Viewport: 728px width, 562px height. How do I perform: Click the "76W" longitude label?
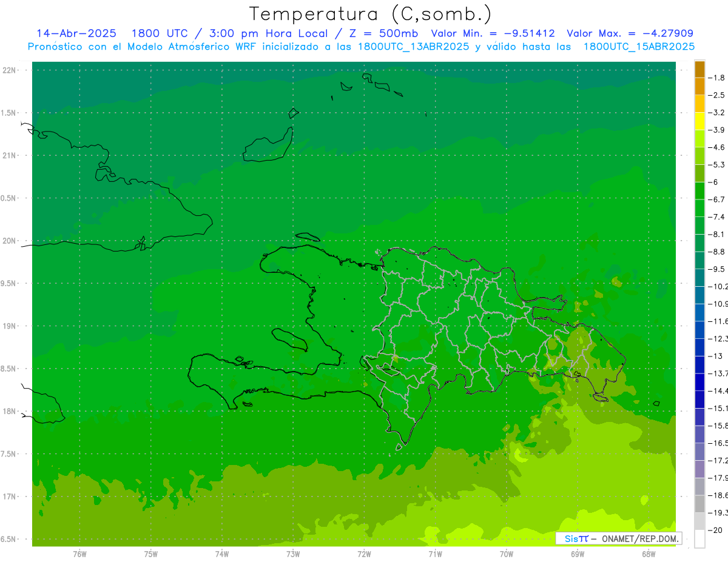coord(79,554)
